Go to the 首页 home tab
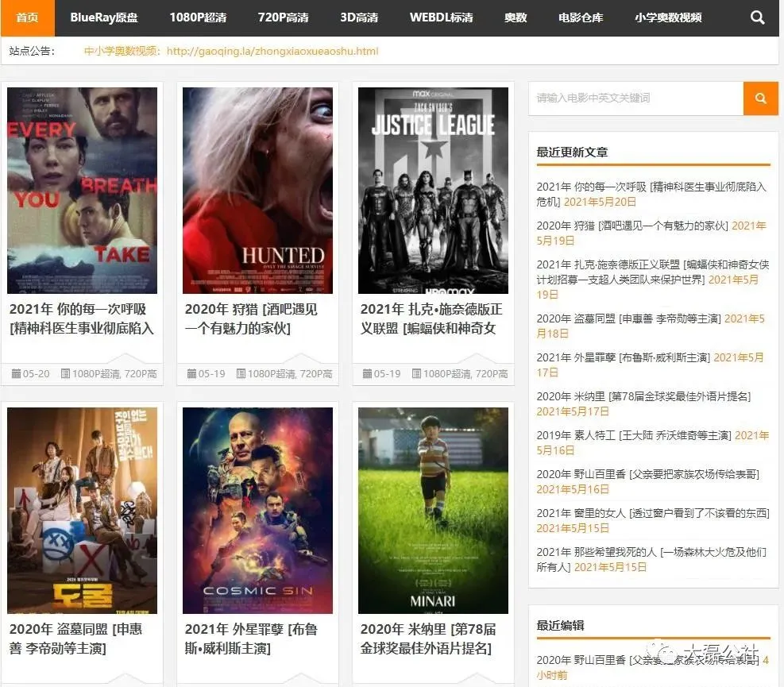784x687 pixels. (28, 18)
